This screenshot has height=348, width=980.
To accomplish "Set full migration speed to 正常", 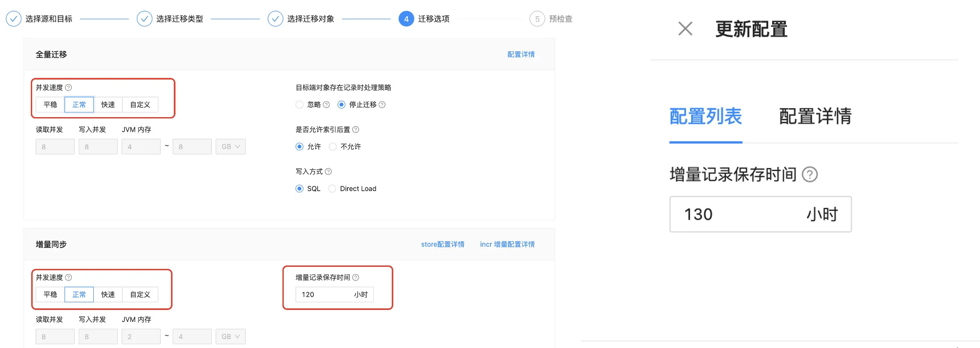I will click(79, 105).
